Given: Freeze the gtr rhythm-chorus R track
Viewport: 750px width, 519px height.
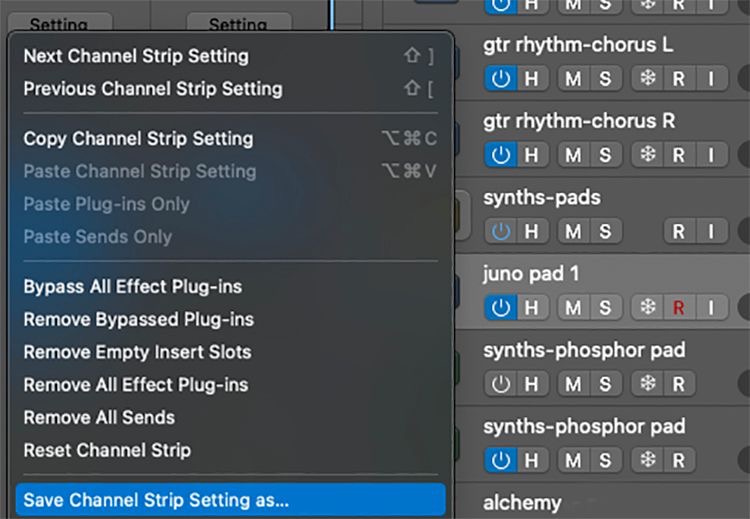Looking at the screenshot, I should pos(648,154).
